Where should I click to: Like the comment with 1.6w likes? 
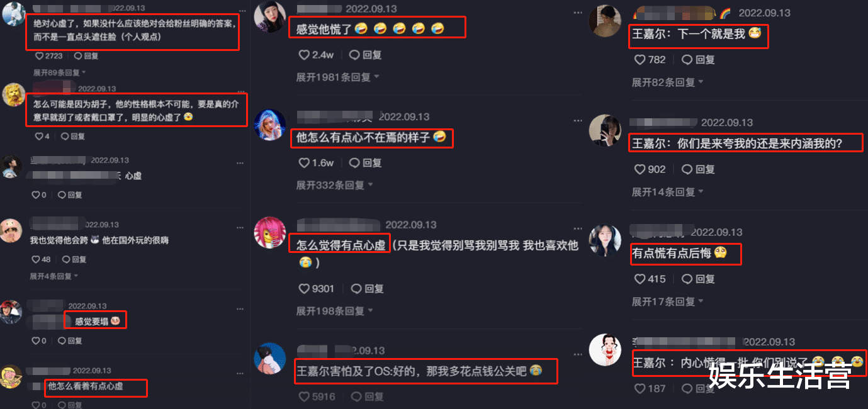304,162
